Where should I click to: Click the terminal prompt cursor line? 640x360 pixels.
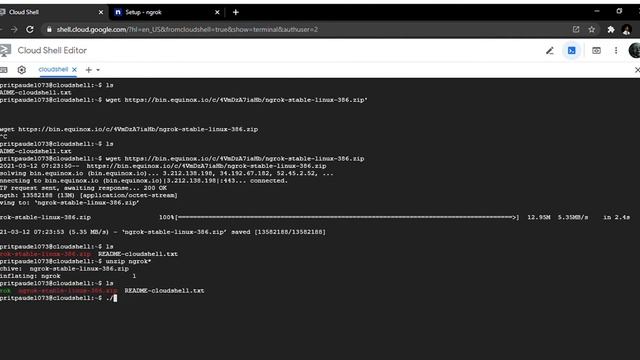58,298
